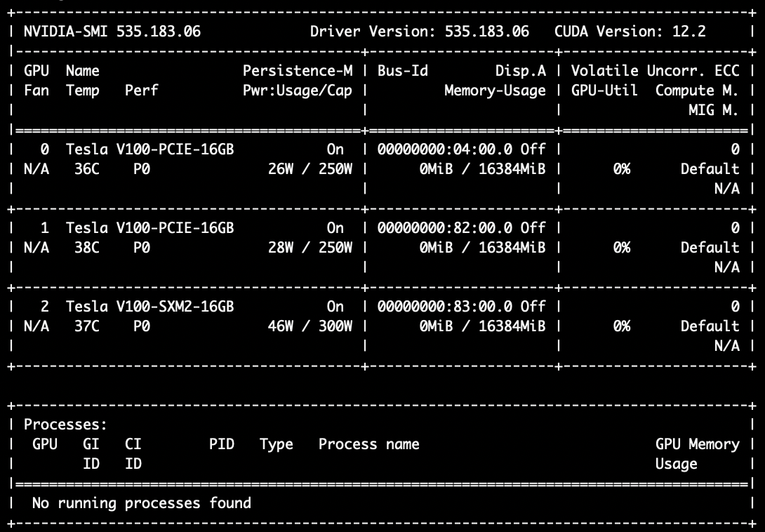
Task: Click the 46W / 300W power reading
Action: (310, 326)
